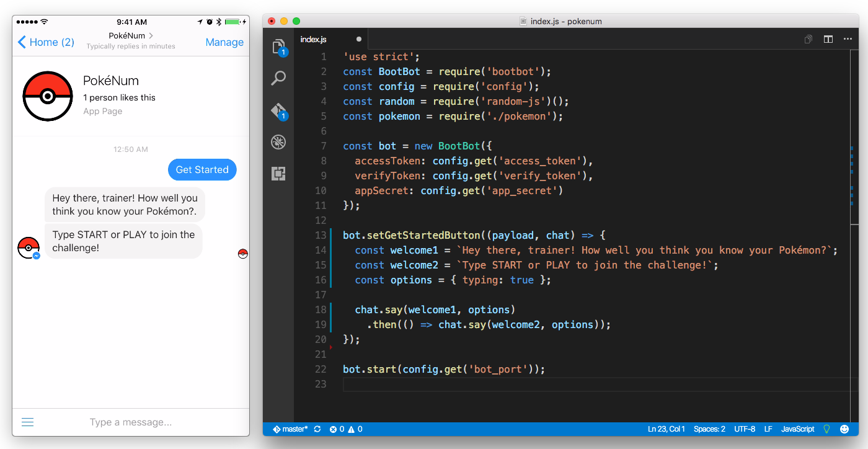Open editor actions via the ellipsis icon
This screenshot has width=868, height=449.
point(848,38)
